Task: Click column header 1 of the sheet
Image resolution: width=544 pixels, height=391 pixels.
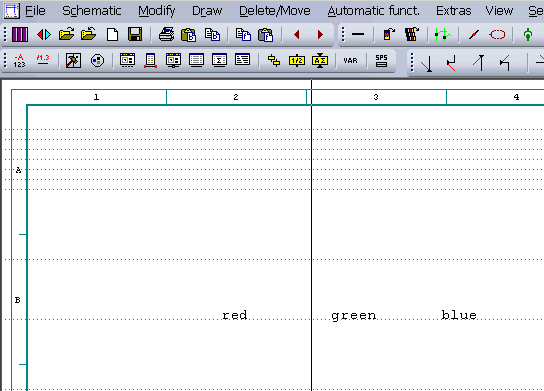Action: pyautogui.click(x=96, y=97)
